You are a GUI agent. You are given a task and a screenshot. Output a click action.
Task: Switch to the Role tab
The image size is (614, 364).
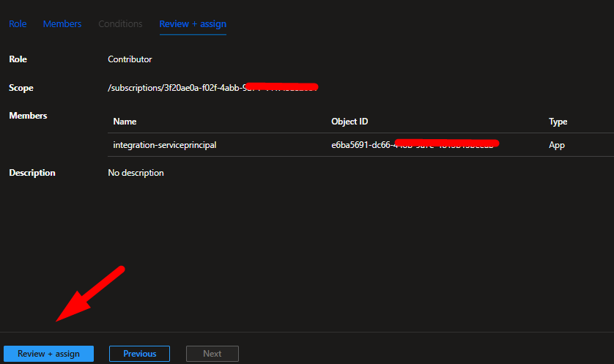pos(18,24)
